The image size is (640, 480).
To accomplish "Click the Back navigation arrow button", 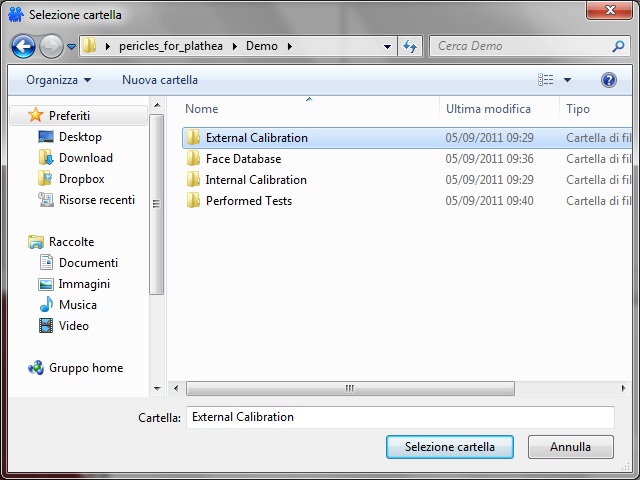I will tap(23, 46).
